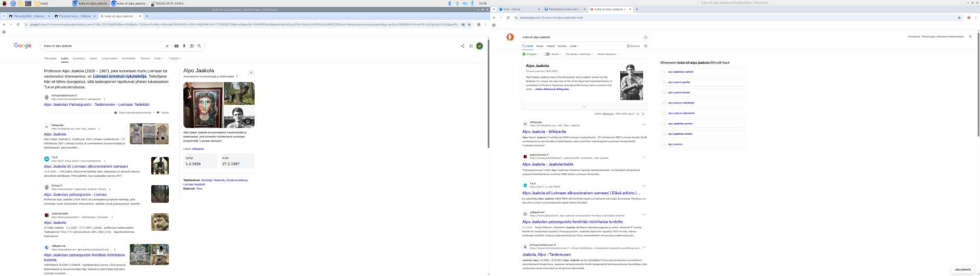
Task: Open Jaakola, Alpo - Taidemuseo result
Action: pyautogui.click(x=546, y=255)
